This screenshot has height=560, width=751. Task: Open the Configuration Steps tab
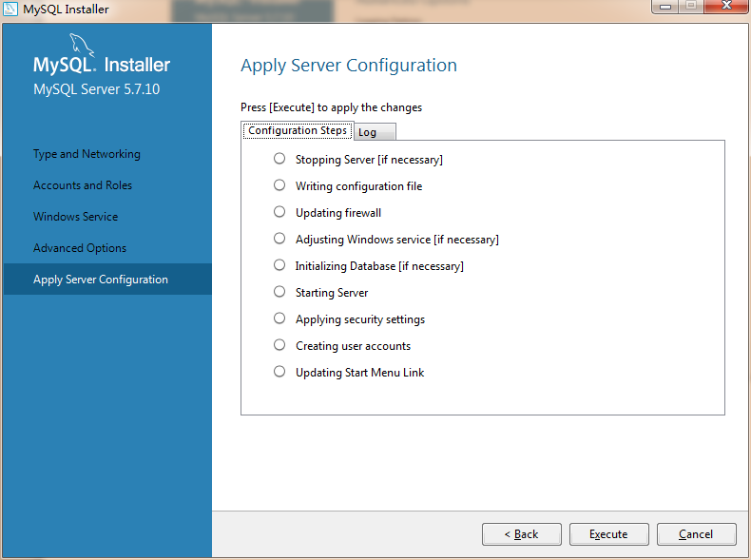click(297, 130)
